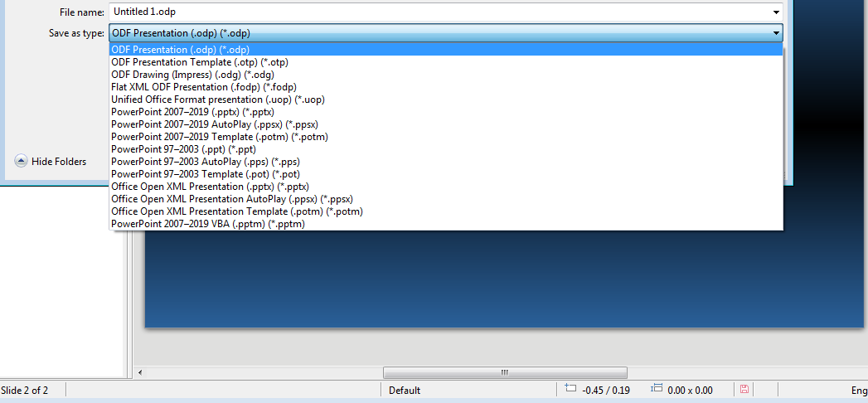This screenshot has width=868, height=403.
Task: Click the Hide Folders arrow icon
Action: tap(21, 162)
